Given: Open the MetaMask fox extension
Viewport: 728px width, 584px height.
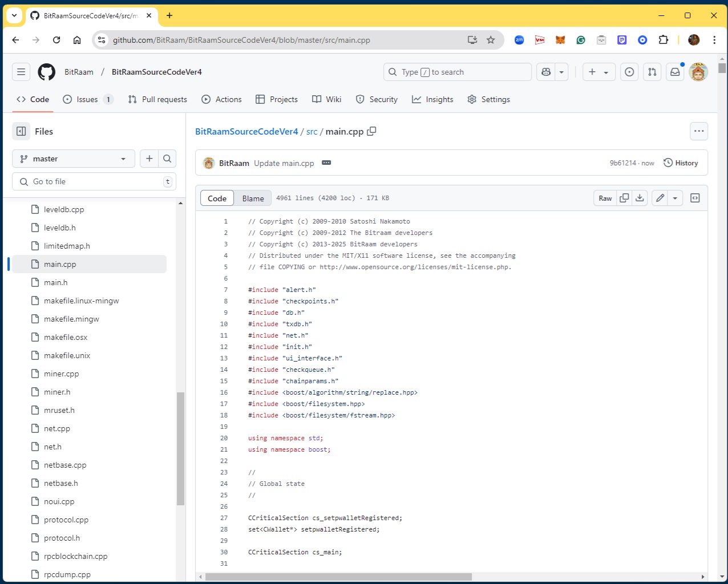Looking at the screenshot, I should [x=560, y=40].
